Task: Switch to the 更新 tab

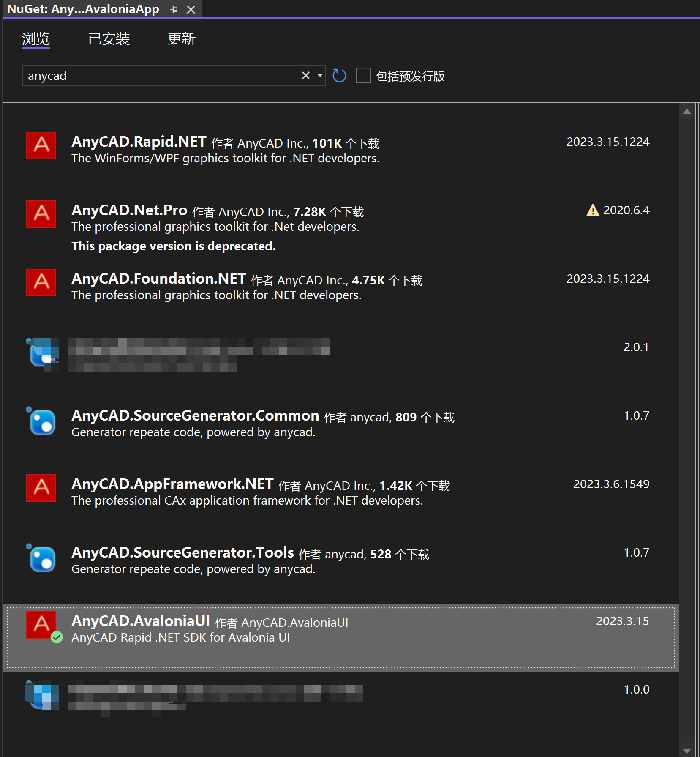Action: coord(182,39)
